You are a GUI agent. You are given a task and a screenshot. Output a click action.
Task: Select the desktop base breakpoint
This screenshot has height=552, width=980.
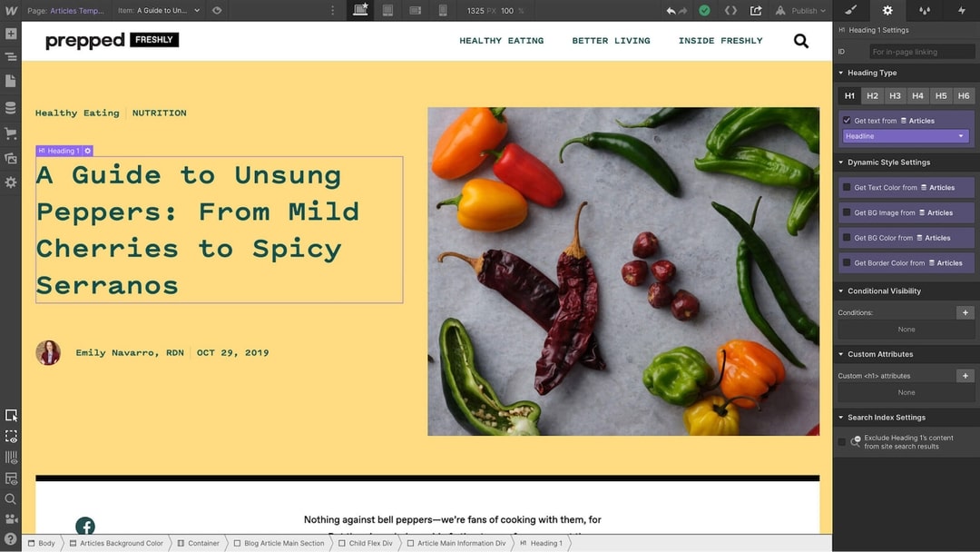pyautogui.click(x=360, y=10)
